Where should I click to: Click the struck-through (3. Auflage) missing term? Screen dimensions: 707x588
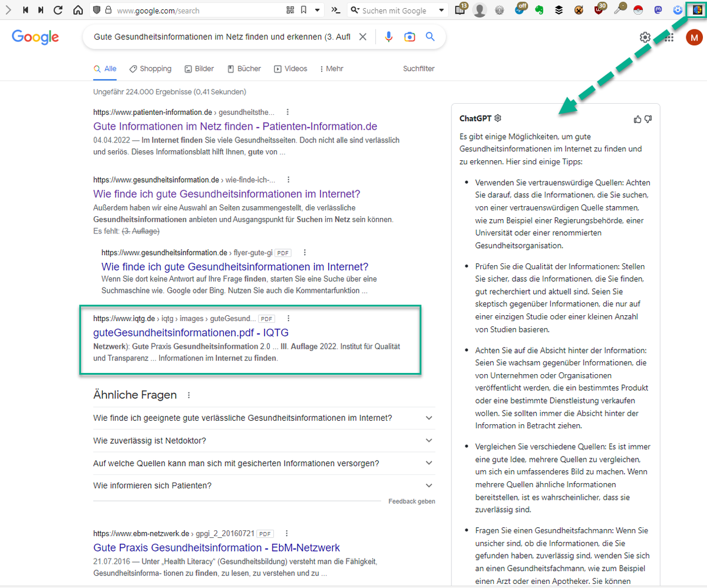point(140,232)
